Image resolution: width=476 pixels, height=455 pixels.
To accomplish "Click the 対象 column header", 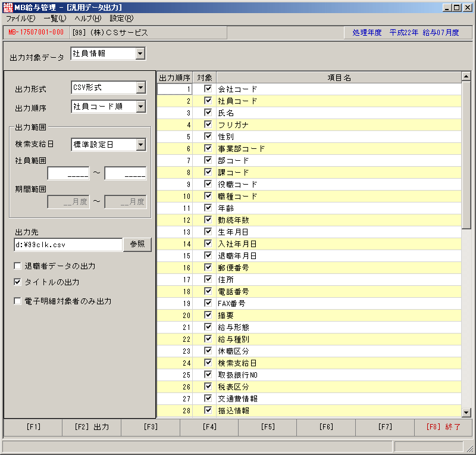I will click(x=204, y=78).
